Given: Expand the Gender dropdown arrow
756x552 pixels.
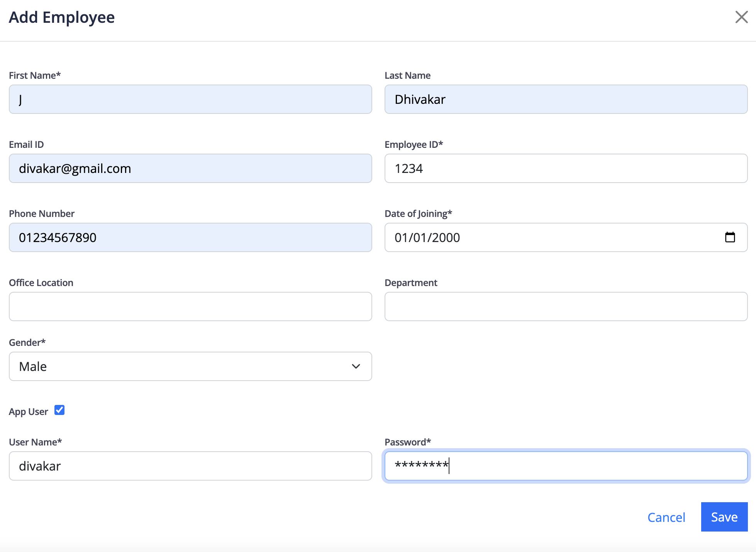Looking at the screenshot, I should pyautogui.click(x=356, y=366).
